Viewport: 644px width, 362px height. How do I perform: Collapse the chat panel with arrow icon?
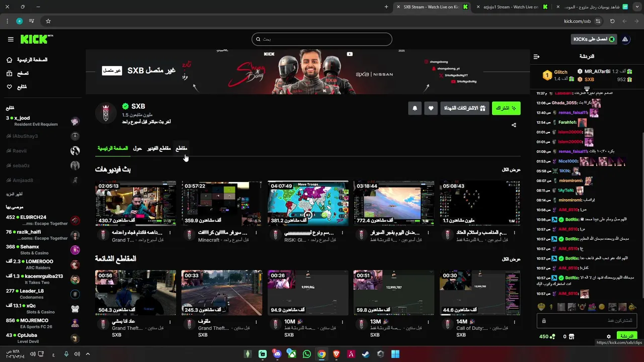click(536, 56)
